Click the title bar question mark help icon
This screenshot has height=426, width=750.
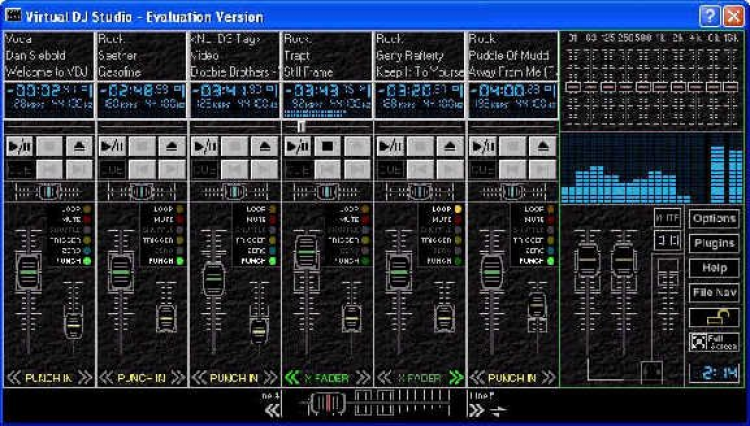pyautogui.click(x=710, y=17)
